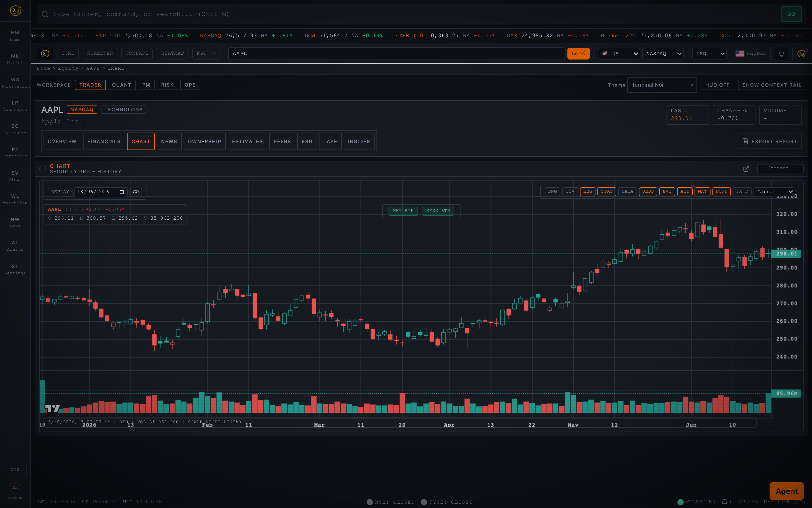Toggle the EVT chart option
The width and height of the screenshot is (812, 508).
point(667,192)
